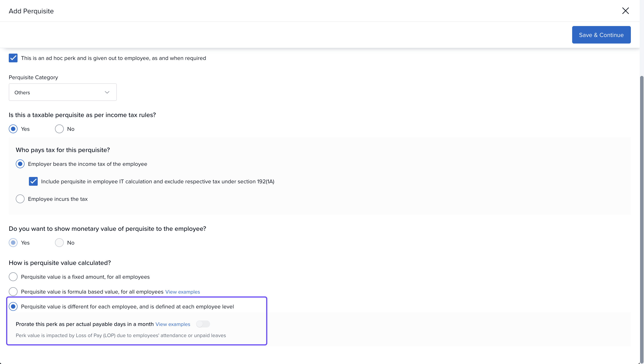Enable the prorate perk toggle switch
This screenshot has height=364, width=644.
[x=203, y=324]
